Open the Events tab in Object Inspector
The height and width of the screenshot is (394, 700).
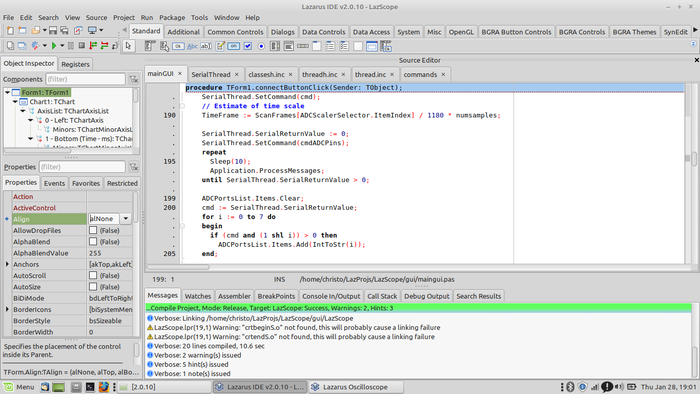(x=54, y=183)
